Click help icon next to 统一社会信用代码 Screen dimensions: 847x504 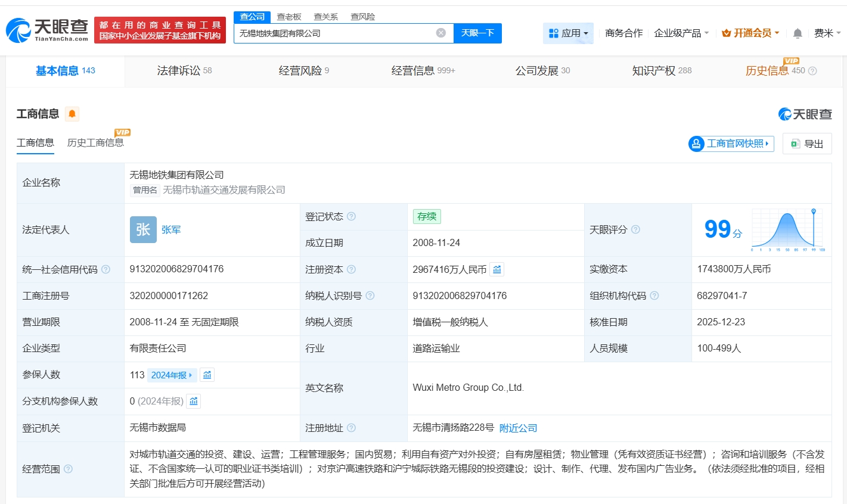(106, 270)
